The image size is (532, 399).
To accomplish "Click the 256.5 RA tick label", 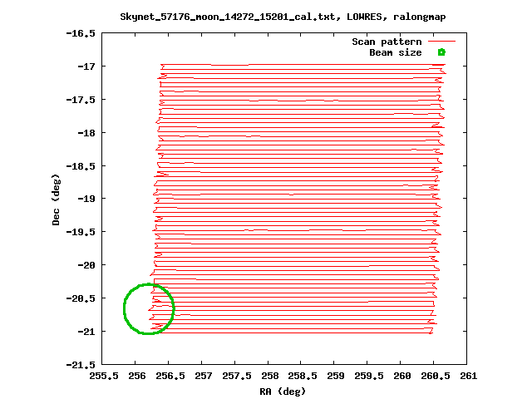I will [x=170, y=376].
